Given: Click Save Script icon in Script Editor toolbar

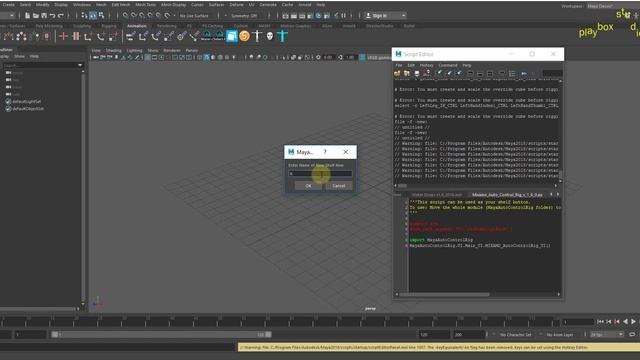Looking at the screenshot, I should pos(417,73).
